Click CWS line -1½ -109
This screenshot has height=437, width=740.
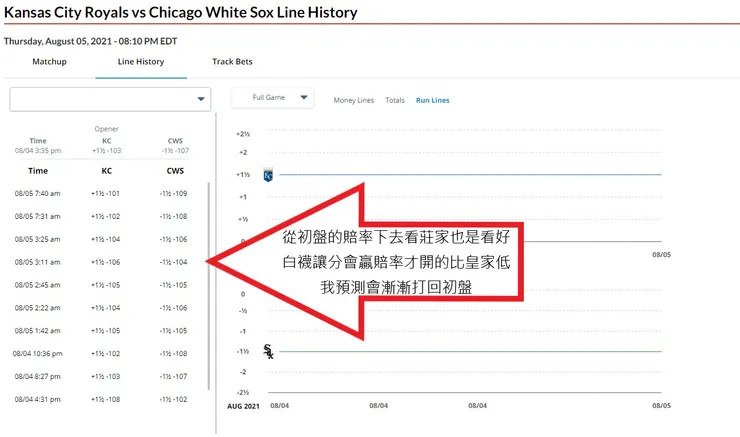pyautogui.click(x=174, y=193)
